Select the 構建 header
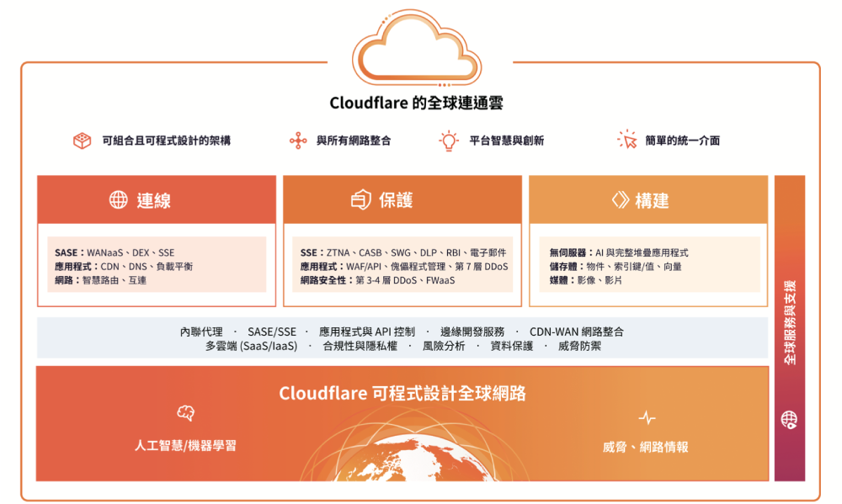842x504 pixels. pos(648,199)
